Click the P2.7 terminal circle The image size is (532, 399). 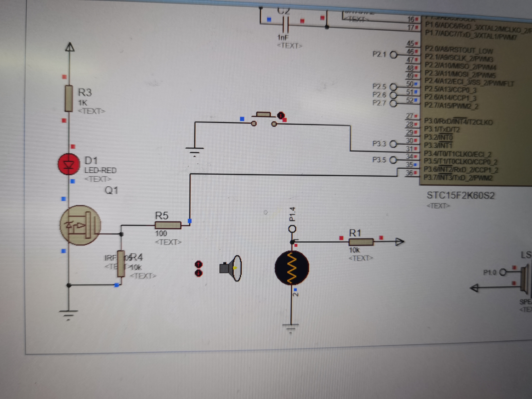[393, 103]
